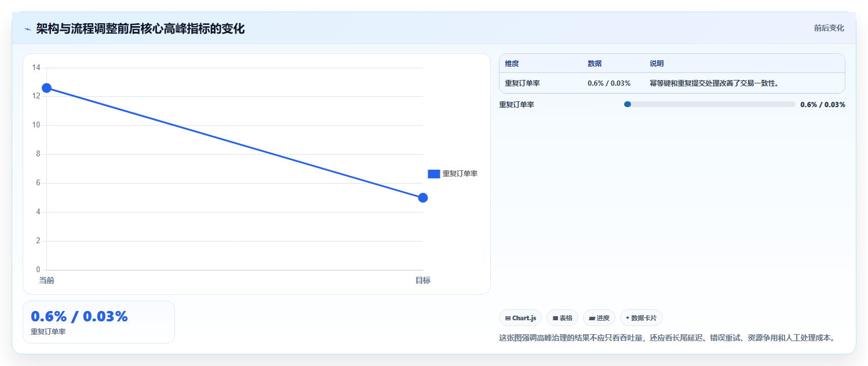868x366 pixels.
Task: Click the progress bar's 0.6% / 0.03% value
Action: coord(823,105)
